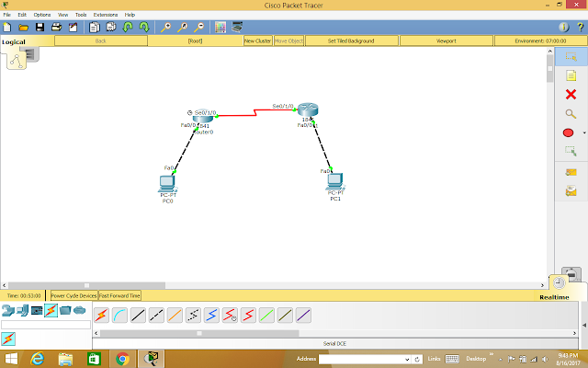Open Internet Explorer from the taskbar
588x368 pixels.
(37, 359)
